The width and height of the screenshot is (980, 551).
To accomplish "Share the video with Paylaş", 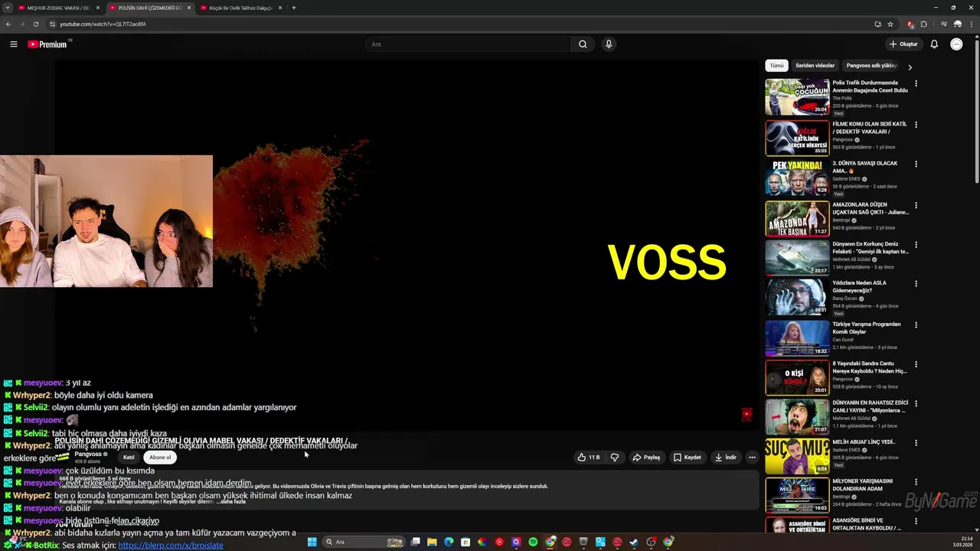I will pos(646,458).
